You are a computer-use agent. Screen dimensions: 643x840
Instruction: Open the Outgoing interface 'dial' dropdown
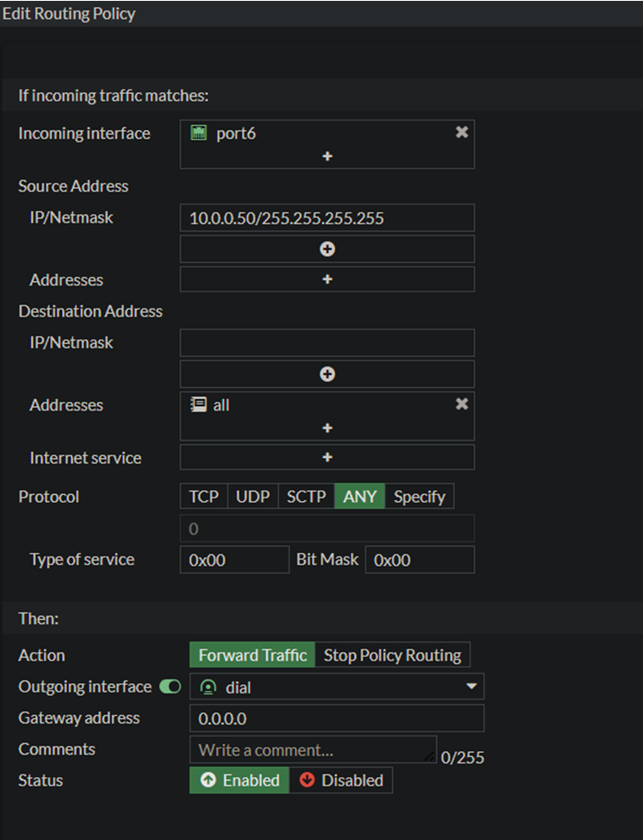[336, 686]
